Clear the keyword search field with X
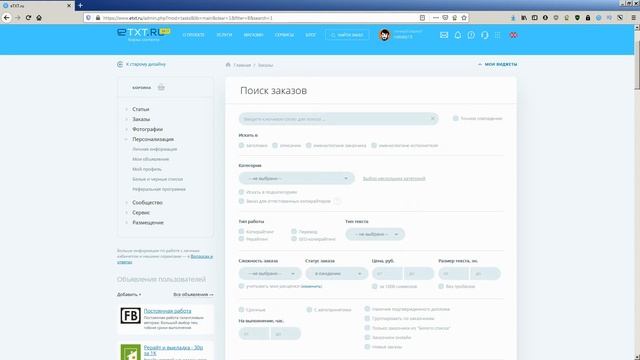 [433, 119]
